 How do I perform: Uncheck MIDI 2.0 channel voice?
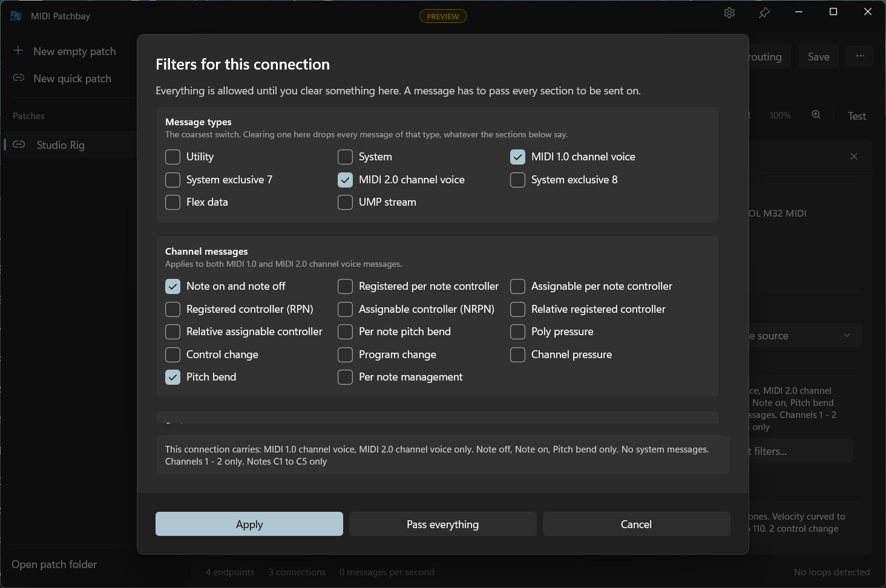pos(346,180)
